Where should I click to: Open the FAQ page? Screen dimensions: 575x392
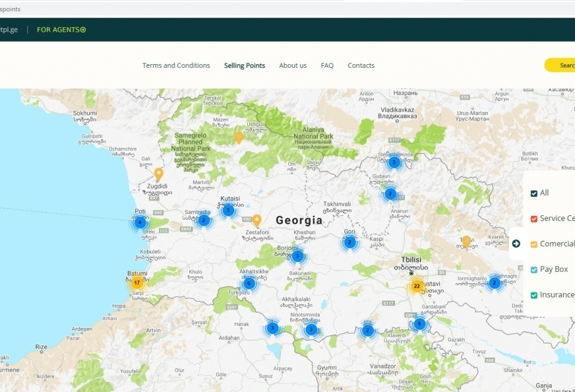pyautogui.click(x=327, y=65)
